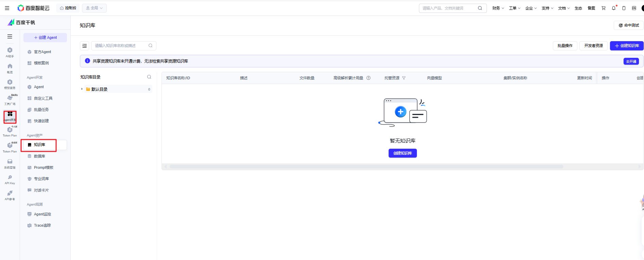Switch language with the EN icon
This screenshot has width=644, height=260.
[x=634, y=8]
